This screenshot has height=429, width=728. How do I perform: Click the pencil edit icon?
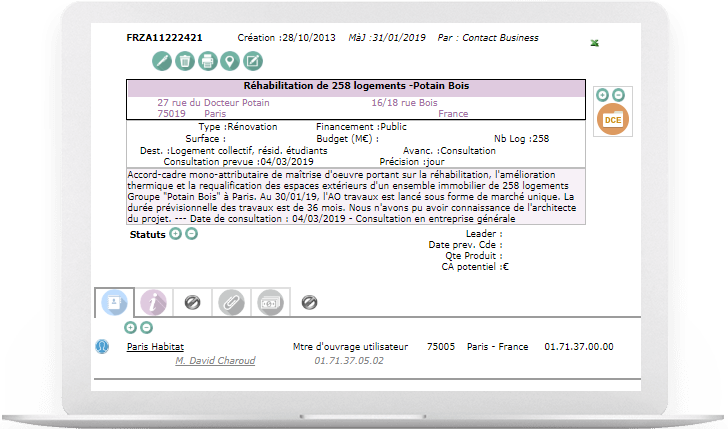[x=161, y=61]
